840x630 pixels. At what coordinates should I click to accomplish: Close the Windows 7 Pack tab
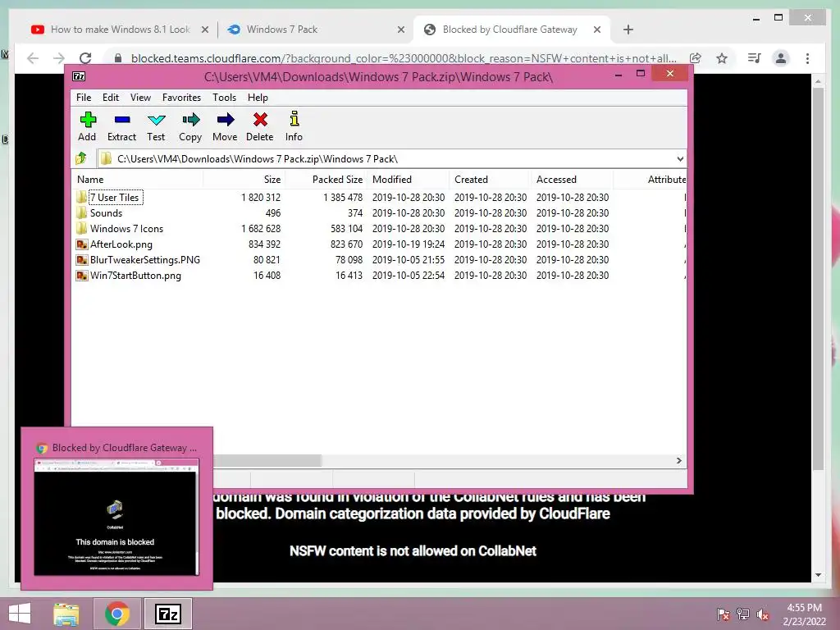(400, 30)
